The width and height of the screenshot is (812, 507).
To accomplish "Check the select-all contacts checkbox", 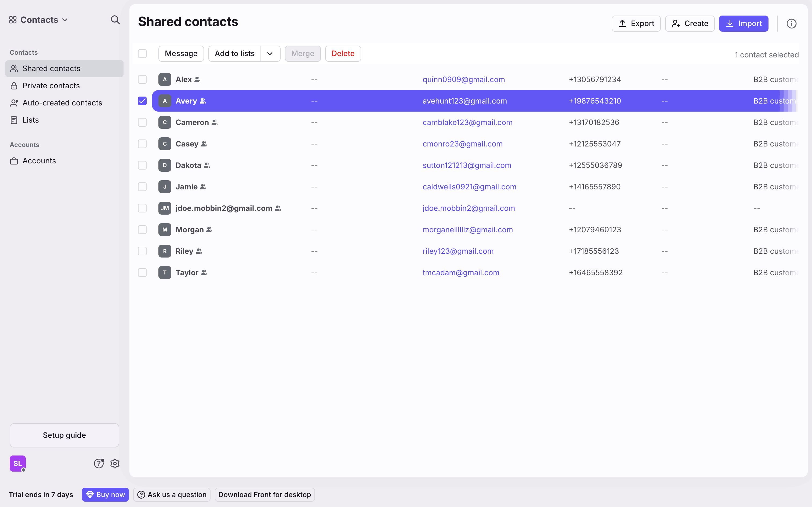I will coord(142,54).
